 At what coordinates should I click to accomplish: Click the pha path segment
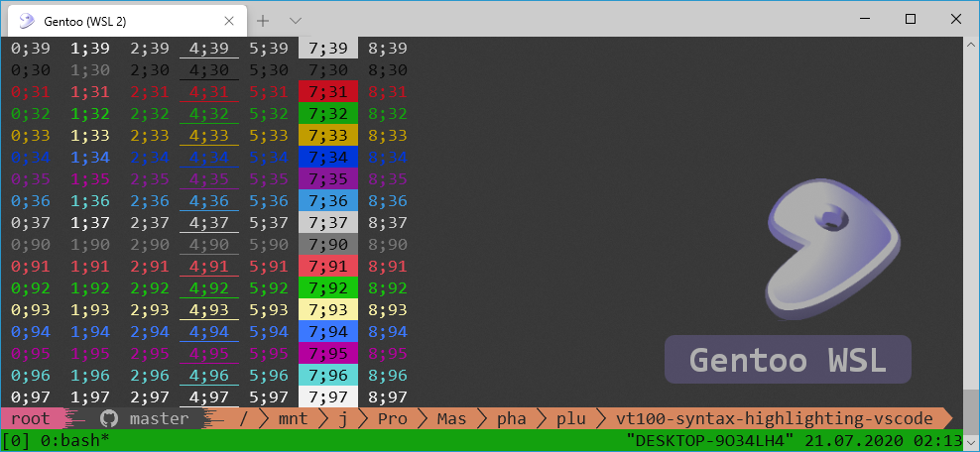[x=511, y=418]
